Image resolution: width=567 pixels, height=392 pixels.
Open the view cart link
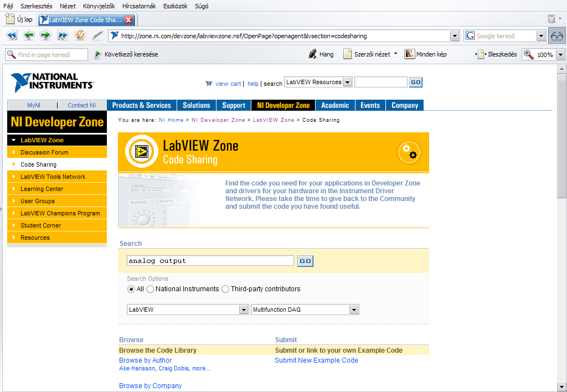pyautogui.click(x=228, y=84)
